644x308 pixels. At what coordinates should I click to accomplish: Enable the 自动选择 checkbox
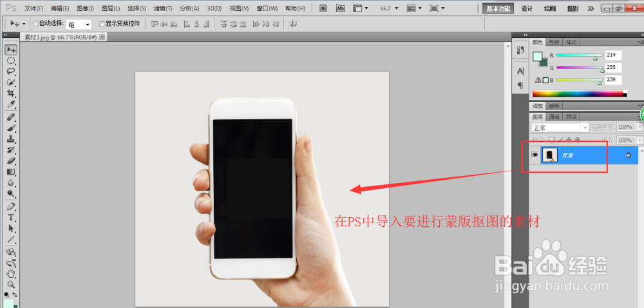pyautogui.click(x=35, y=24)
